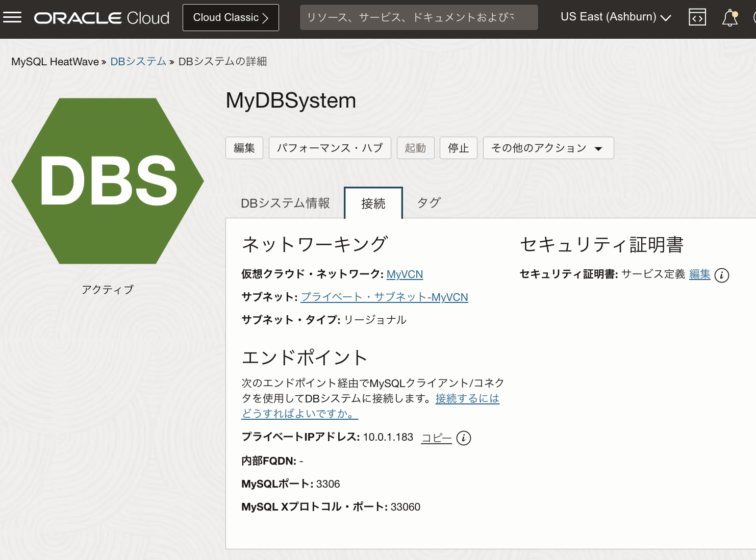This screenshot has height=560, width=756.
Task: Click the サービス定義 certificate value
Action: pyautogui.click(x=653, y=274)
